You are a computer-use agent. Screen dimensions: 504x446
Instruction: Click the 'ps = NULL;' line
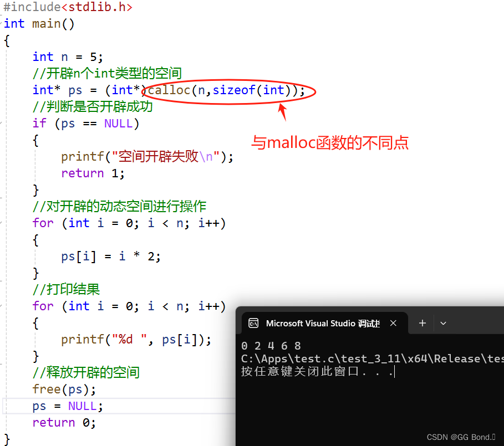68,406
